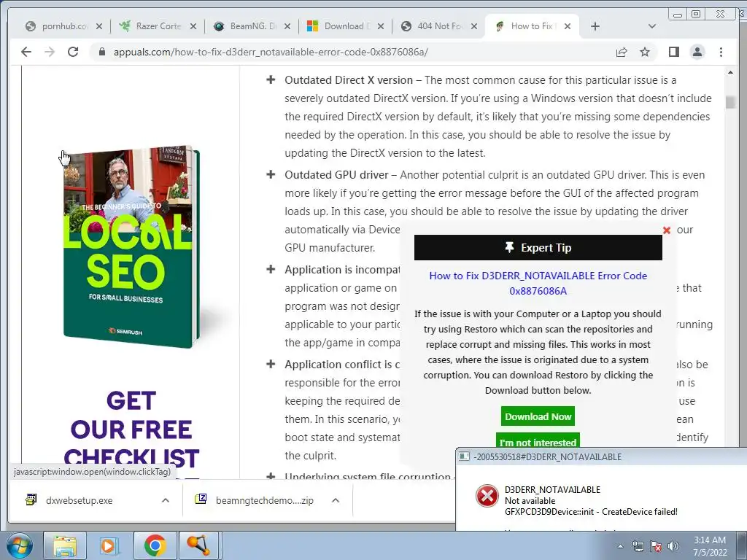This screenshot has height=560, width=747.
Task: Click the network tray icon
Action: (x=638, y=547)
